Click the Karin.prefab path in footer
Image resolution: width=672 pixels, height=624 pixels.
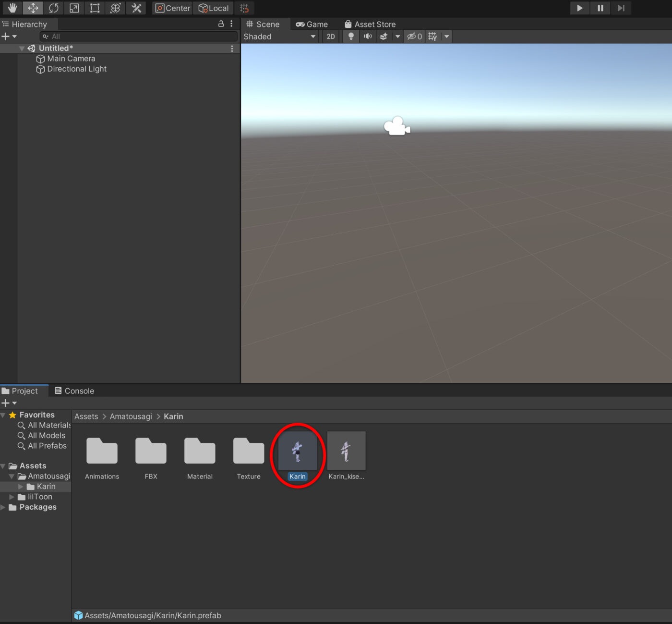click(x=153, y=615)
